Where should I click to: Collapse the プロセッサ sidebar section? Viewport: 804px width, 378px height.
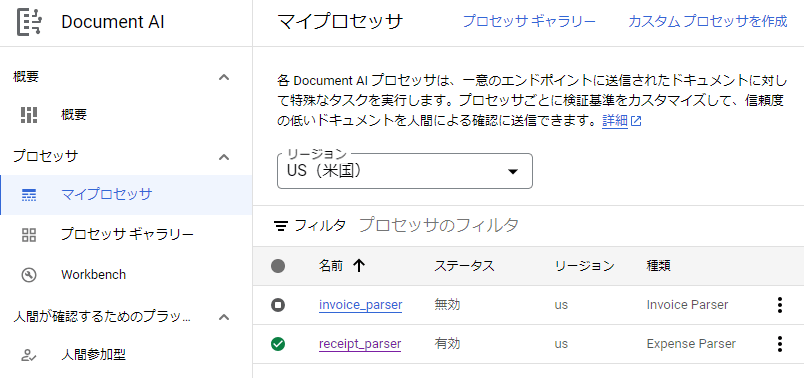[224, 157]
